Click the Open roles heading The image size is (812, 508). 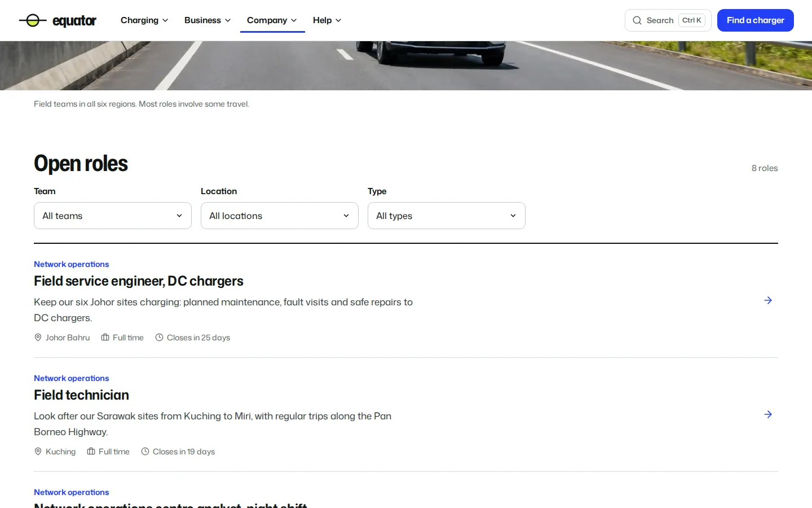(81, 164)
